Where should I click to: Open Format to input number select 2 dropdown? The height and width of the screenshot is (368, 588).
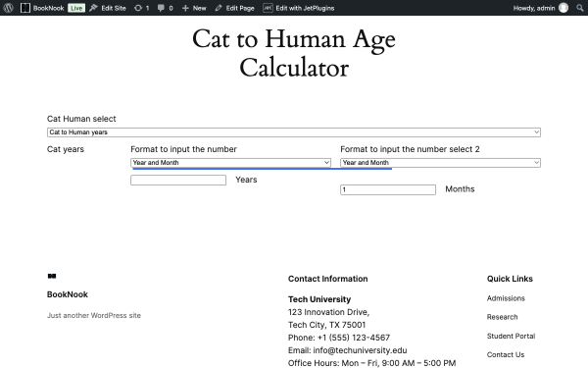click(440, 163)
